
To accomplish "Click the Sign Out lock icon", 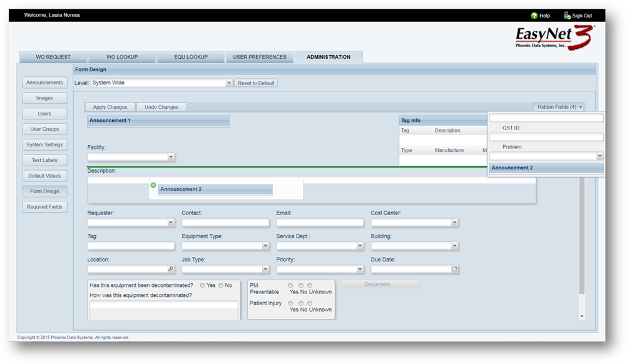I will click(567, 16).
